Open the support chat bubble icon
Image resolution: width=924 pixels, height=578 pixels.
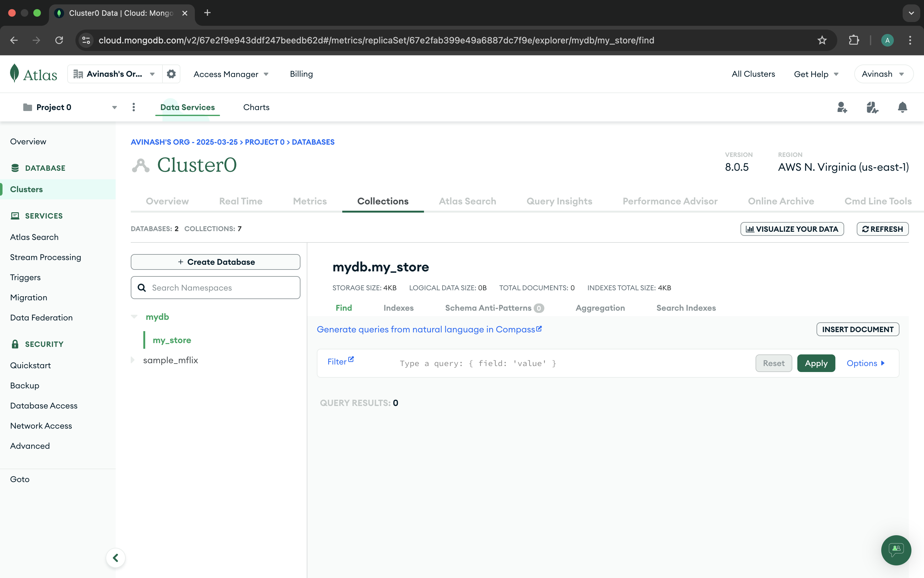[x=896, y=550]
